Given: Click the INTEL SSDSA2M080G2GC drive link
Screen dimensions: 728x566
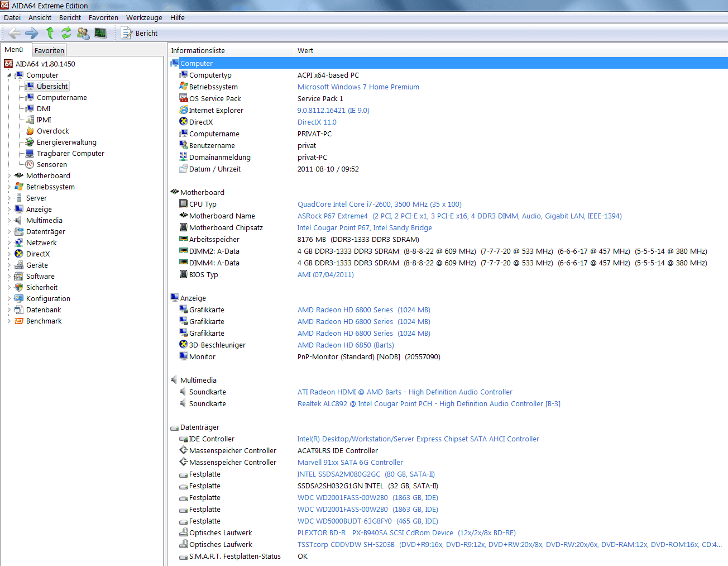Looking at the screenshot, I should (366, 474).
